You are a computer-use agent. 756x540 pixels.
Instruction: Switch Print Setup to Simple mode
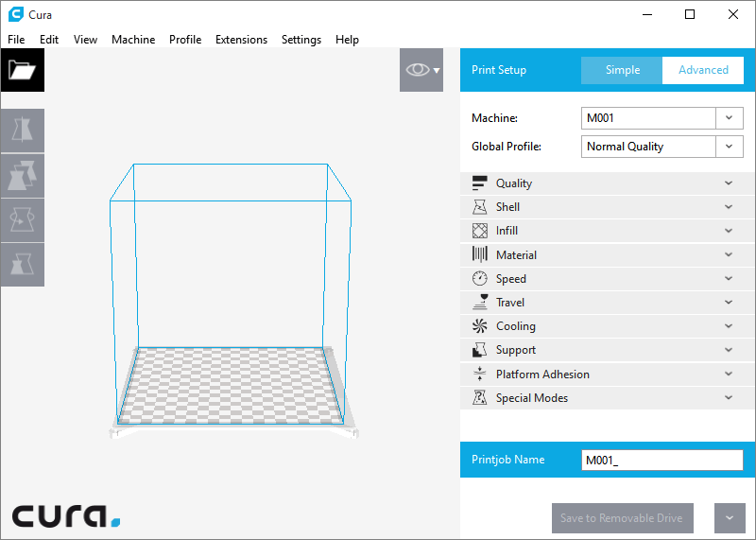coord(622,70)
